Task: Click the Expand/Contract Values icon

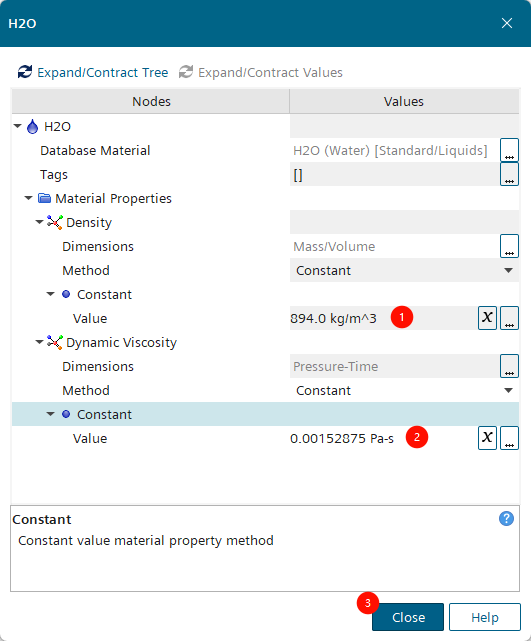Action: point(186,72)
